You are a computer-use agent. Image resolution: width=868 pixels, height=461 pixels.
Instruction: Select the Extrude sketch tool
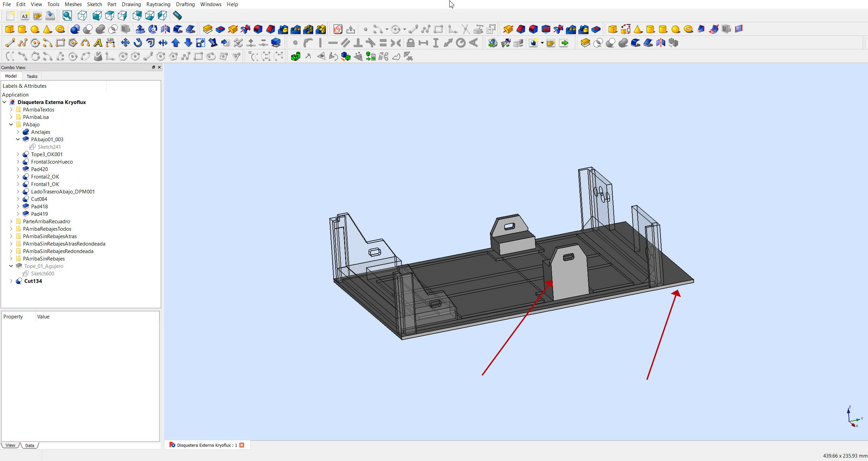click(x=140, y=29)
